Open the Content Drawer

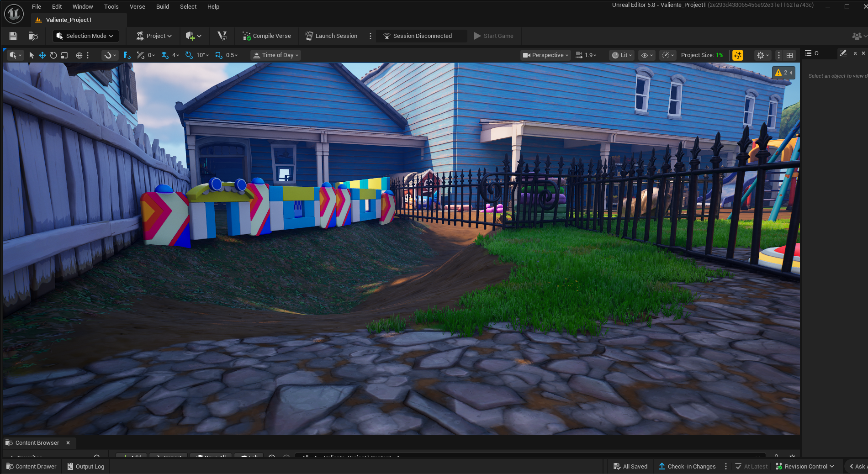[32, 467]
